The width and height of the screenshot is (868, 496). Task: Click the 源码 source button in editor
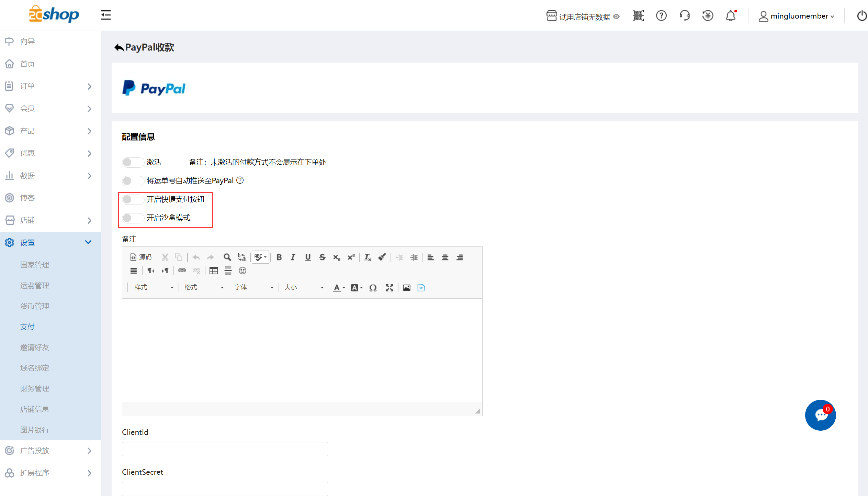141,257
